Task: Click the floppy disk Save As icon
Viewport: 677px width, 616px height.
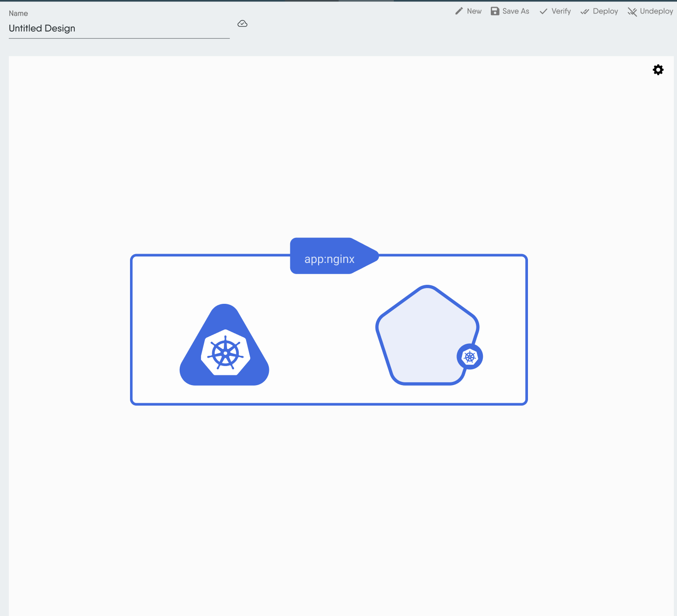Action: [x=495, y=11]
